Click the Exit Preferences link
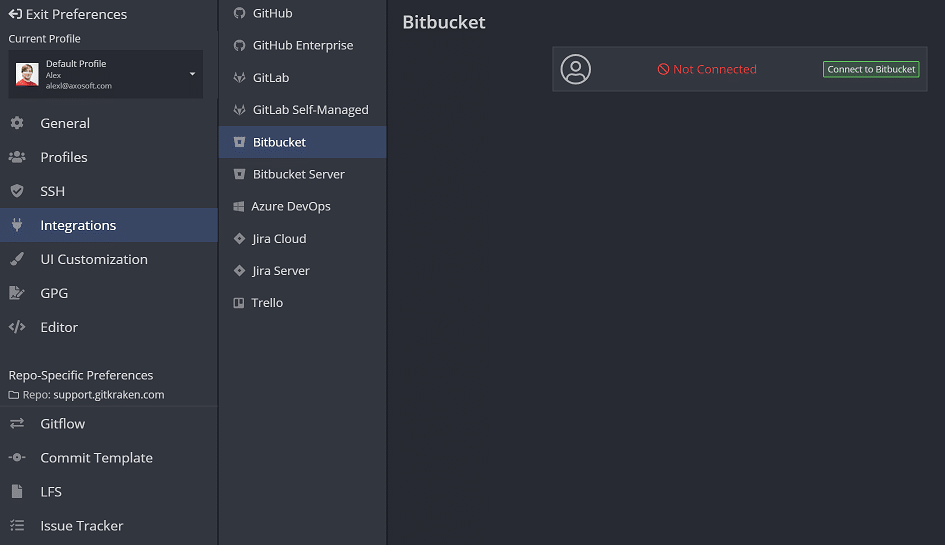945x545 pixels. coord(68,14)
